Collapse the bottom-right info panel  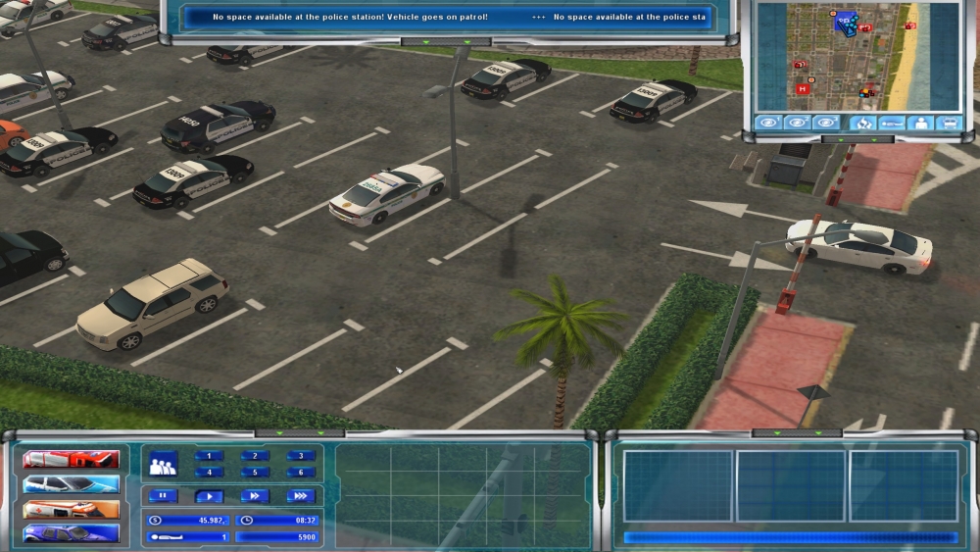tap(798, 432)
